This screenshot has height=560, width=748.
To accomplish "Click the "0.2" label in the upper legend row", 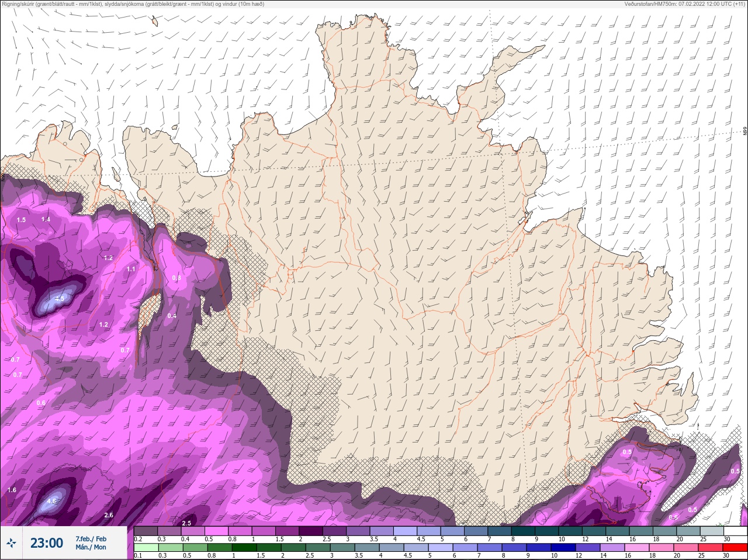I will tap(138, 539).
